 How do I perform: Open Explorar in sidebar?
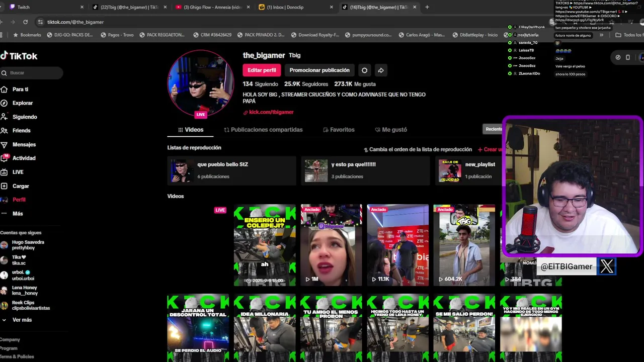click(22, 103)
